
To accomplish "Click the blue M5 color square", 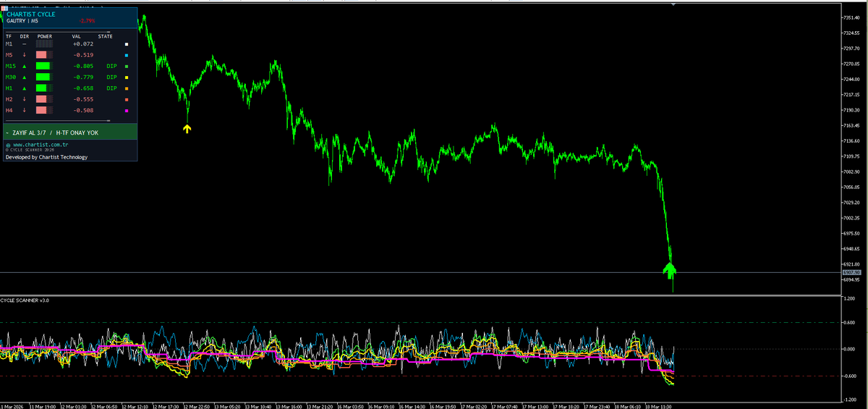I will 127,55.
